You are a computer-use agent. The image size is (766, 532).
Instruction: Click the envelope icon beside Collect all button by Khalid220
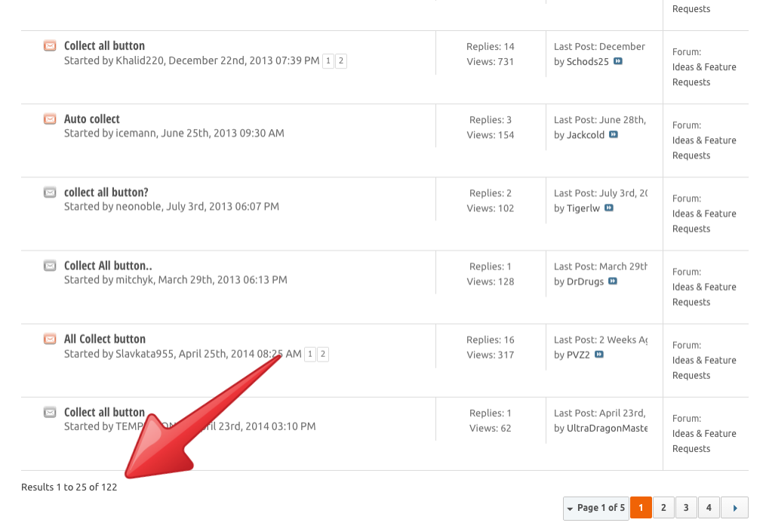tap(50, 46)
